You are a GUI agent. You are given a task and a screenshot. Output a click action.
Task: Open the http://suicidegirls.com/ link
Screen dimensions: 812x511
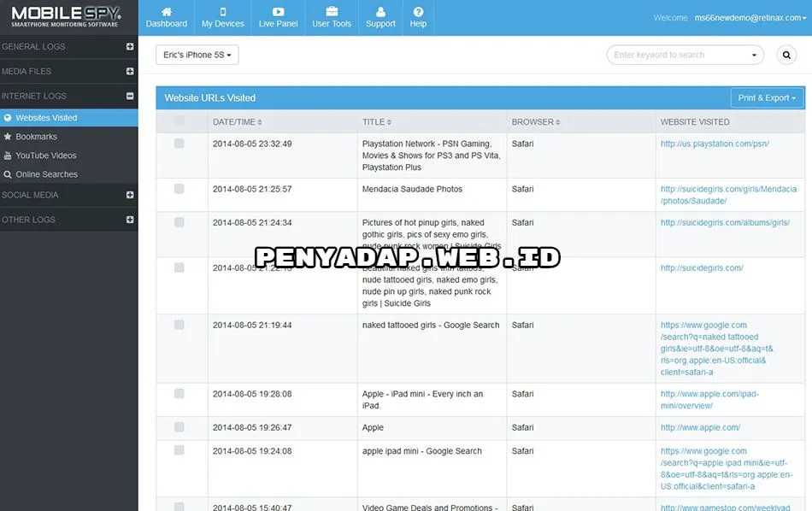pos(702,268)
